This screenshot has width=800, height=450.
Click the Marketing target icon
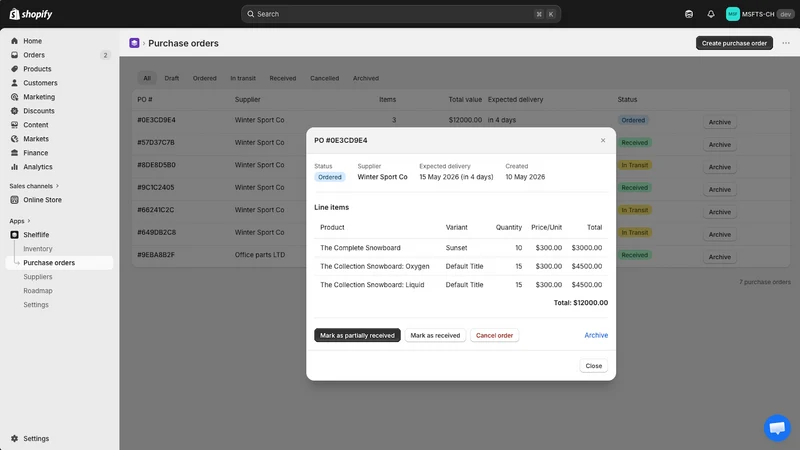click(14, 97)
